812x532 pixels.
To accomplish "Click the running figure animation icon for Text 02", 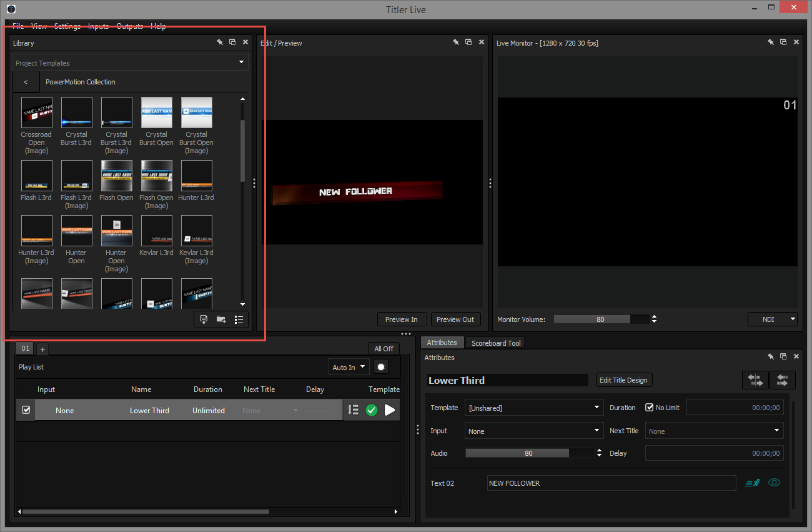I will pyautogui.click(x=753, y=483).
